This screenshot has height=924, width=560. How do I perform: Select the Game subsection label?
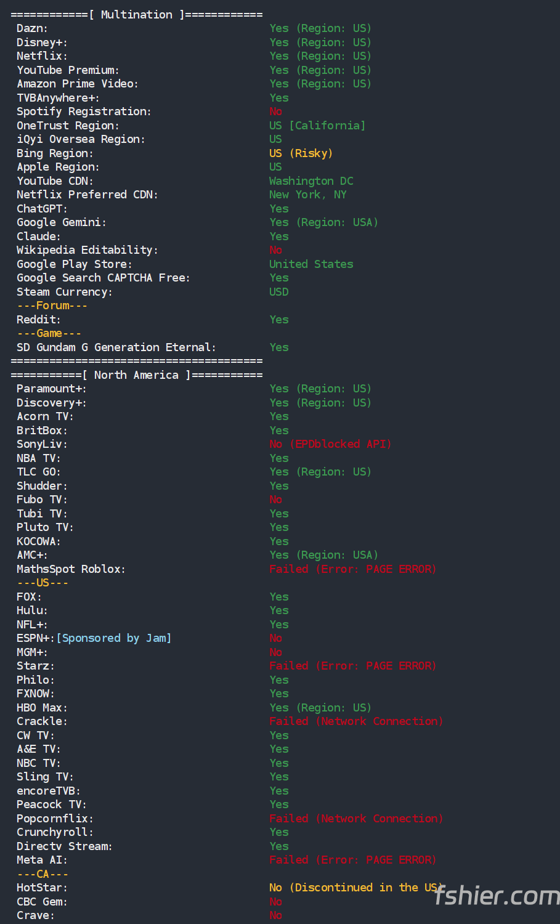pos(49,333)
